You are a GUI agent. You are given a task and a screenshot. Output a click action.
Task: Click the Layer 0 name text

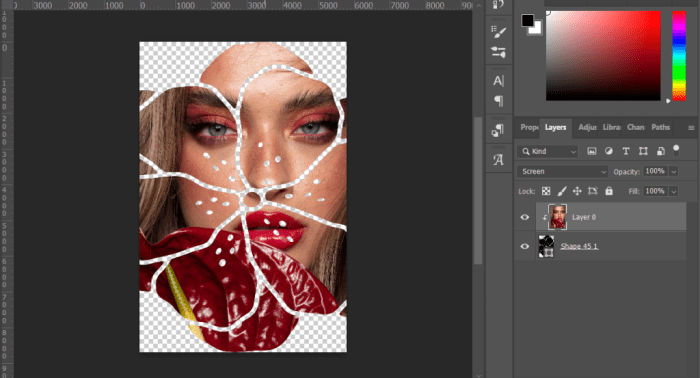click(584, 217)
